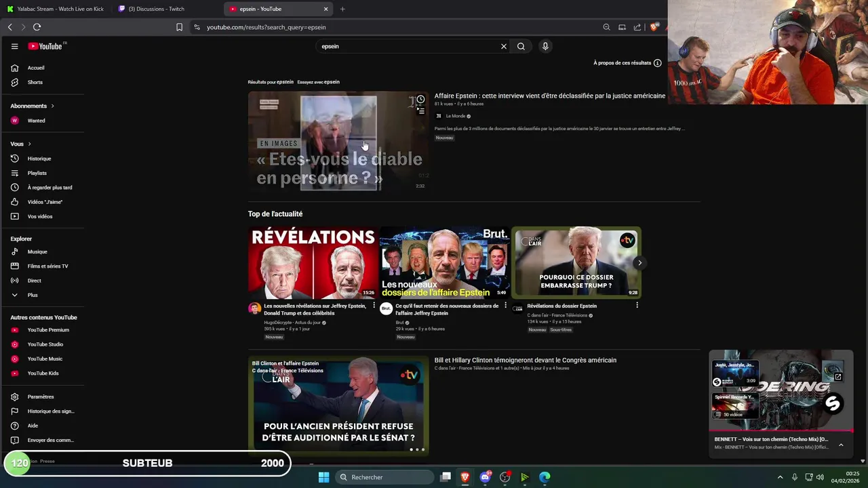Open Films et séries TV
The height and width of the screenshot is (488, 868).
[40, 266]
